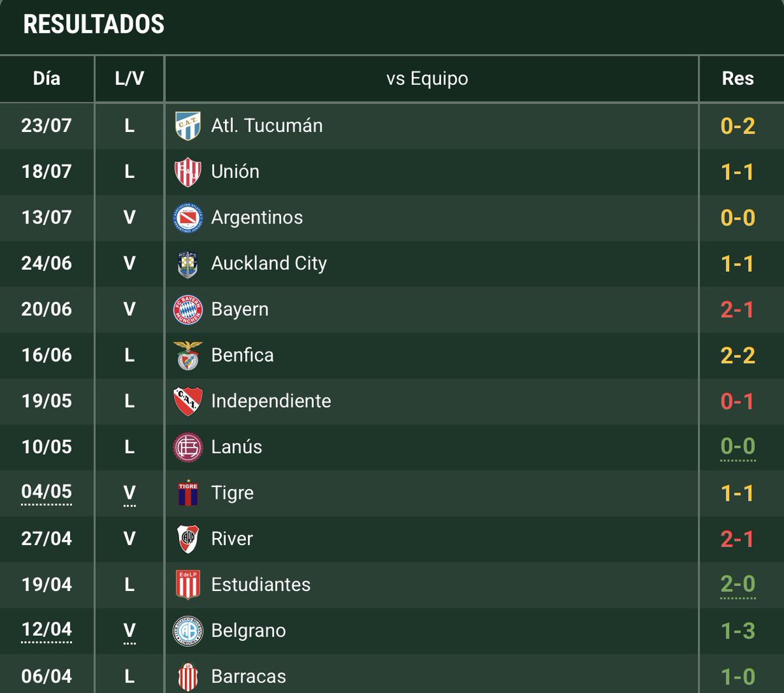Screen dimensions: 784x693
Task: Click the Unión team crest
Action: (188, 171)
